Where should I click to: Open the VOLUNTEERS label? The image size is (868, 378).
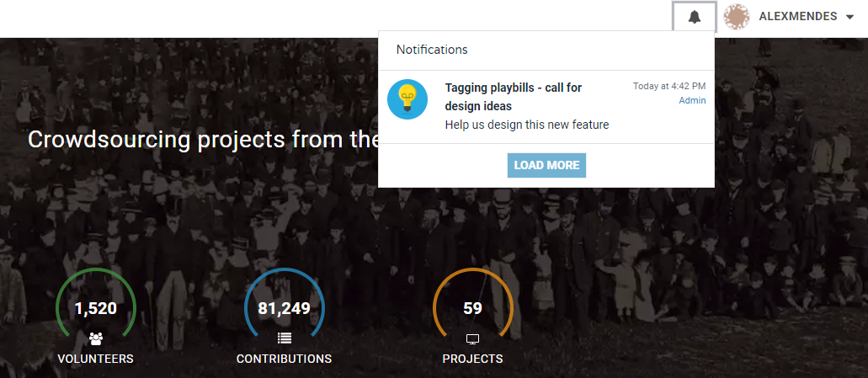coord(95,359)
